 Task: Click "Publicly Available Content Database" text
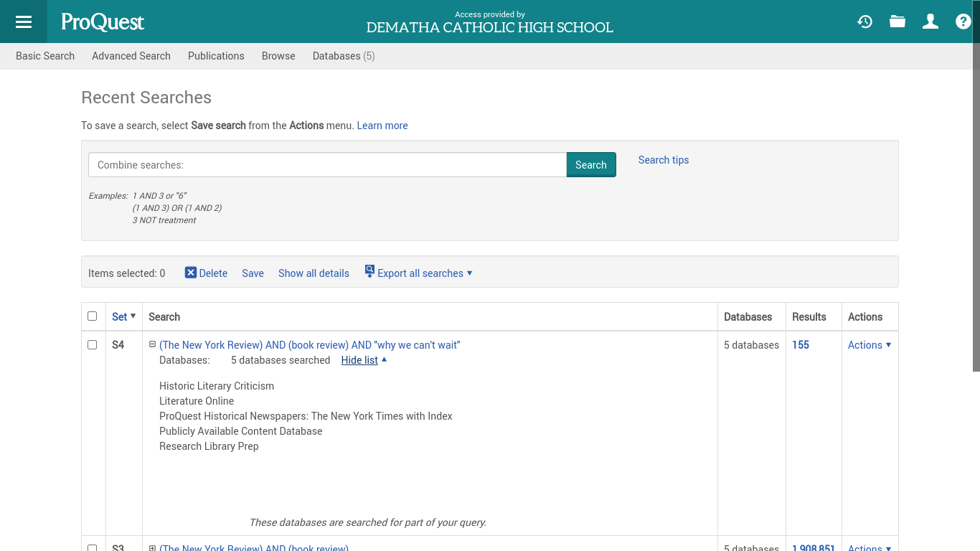click(241, 431)
